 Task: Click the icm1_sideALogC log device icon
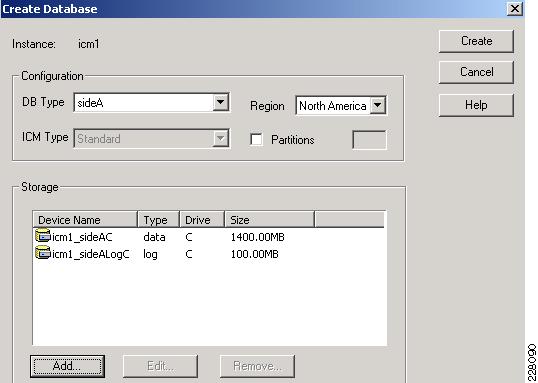(x=43, y=253)
